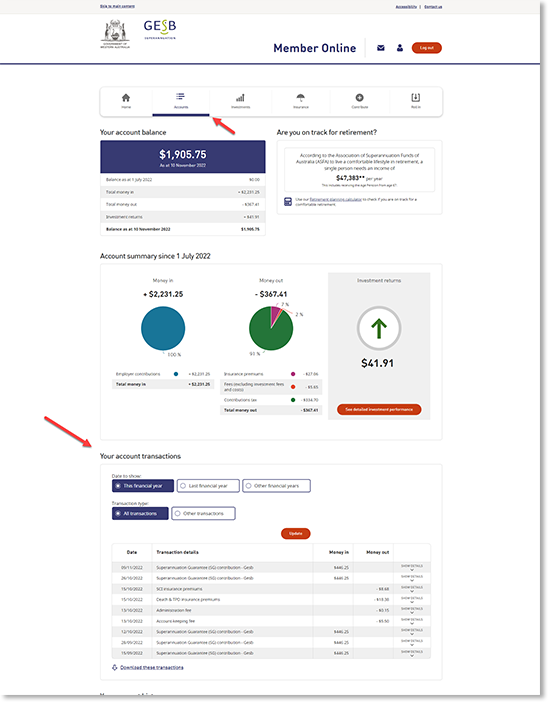Expand Show Details for Account keeping fee
The image size is (550, 705).
413,623
